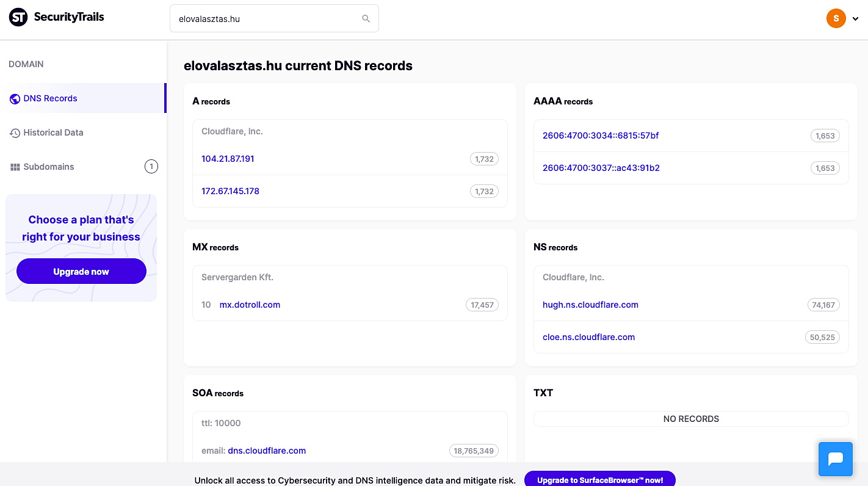868x486 pixels.
Task: Open hugh.ns.cloudflare.com nameserver link
Action: click(x=590, y=305)
